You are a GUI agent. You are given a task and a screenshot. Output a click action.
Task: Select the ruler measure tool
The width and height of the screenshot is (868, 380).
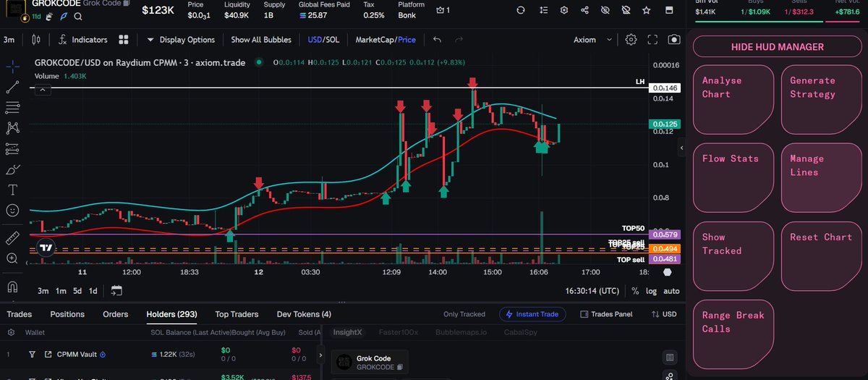point(12,237)
